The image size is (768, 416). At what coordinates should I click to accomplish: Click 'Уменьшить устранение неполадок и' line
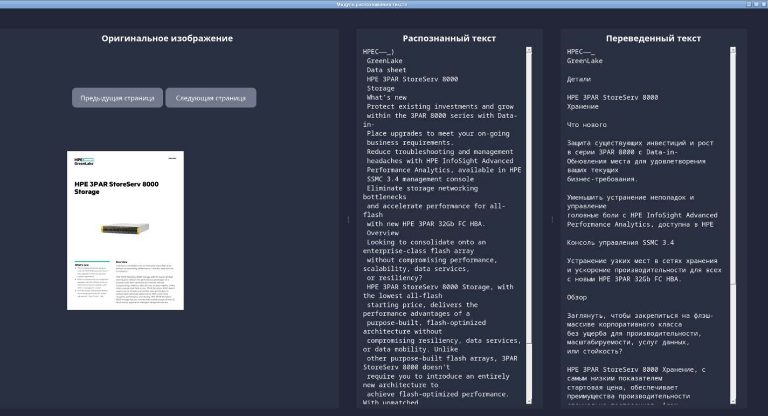[630, 197]
